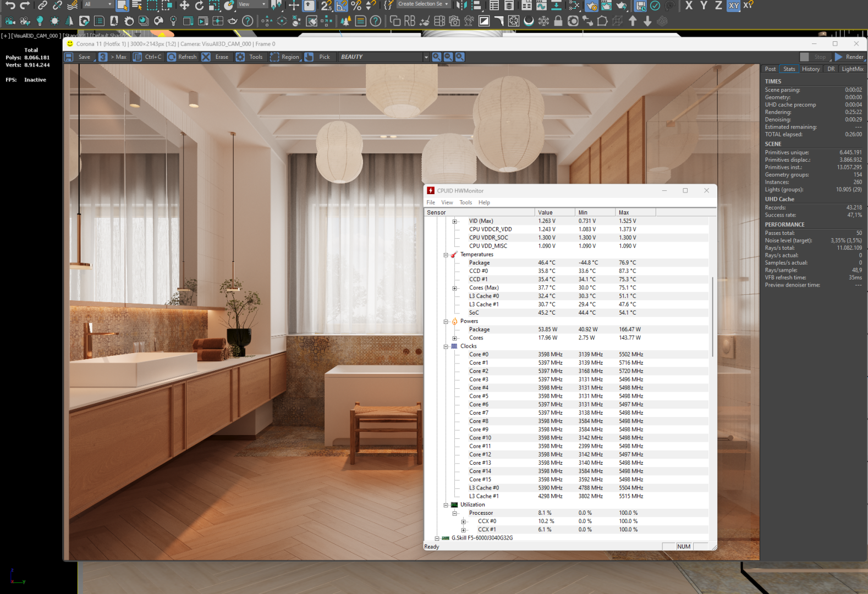
Task: Toggle the XY axis constraint
Action: [x=733, y=5]
